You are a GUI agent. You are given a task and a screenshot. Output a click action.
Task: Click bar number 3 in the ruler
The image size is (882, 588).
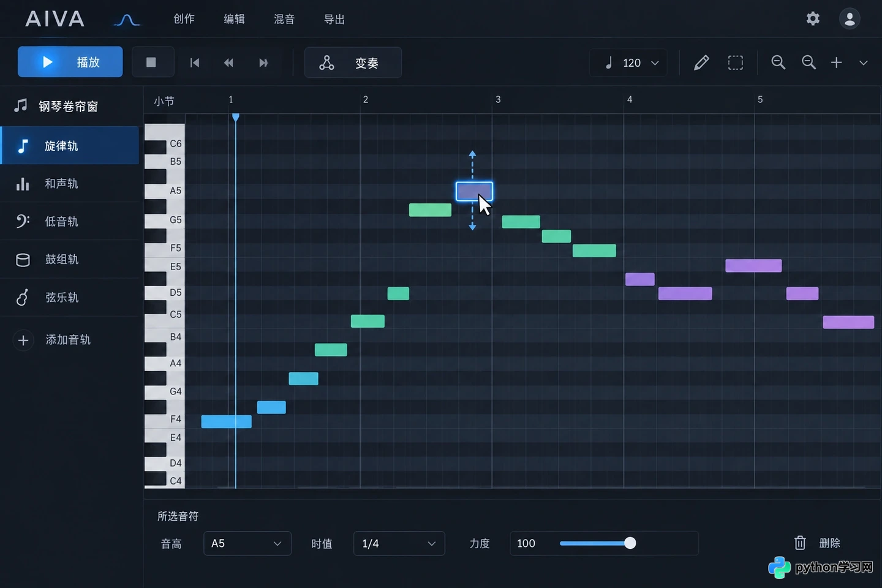click(498, 99)
